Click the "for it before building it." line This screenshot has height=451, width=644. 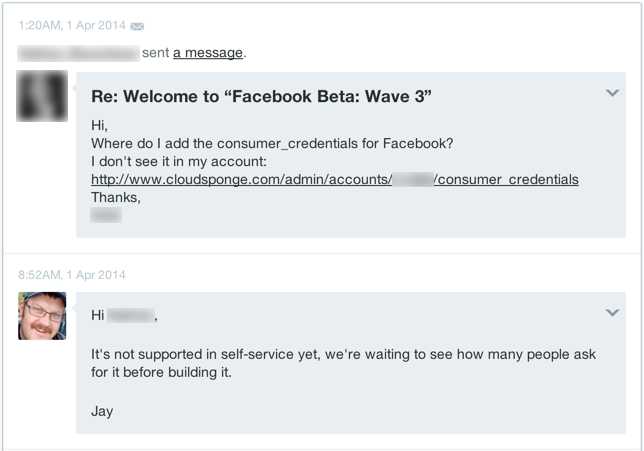(161, 372)
